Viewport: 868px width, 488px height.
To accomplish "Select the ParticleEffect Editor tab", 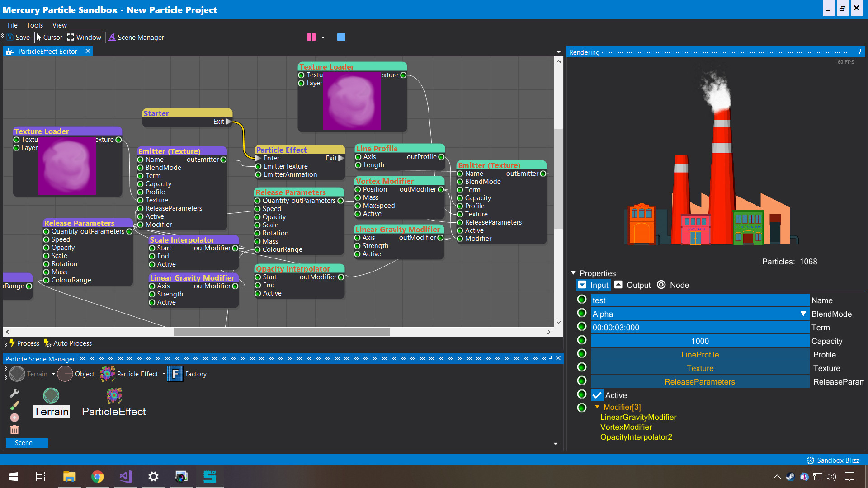I will pos(47,51).
